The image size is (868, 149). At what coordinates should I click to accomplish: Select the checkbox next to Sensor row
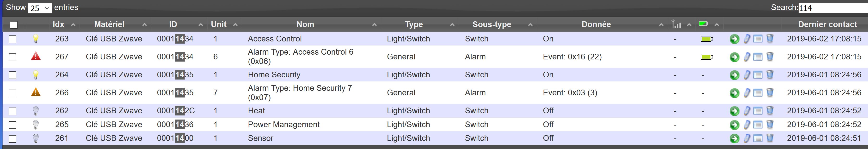click(x=12, y=138)
